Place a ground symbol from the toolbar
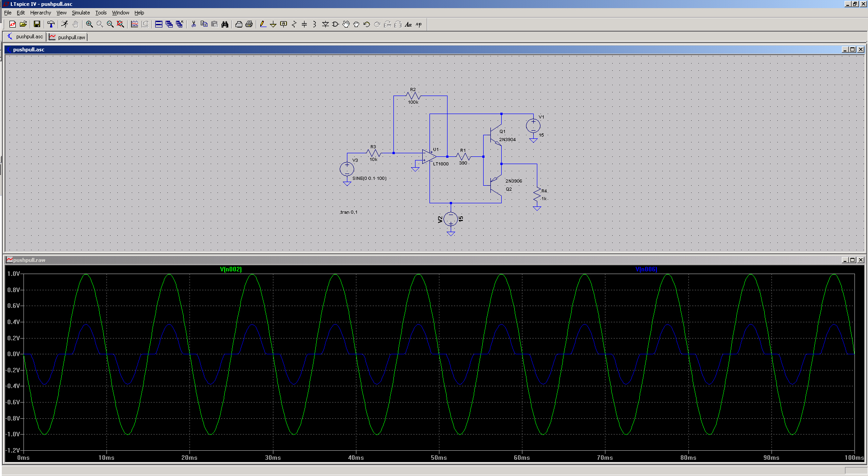Image resolution: width=868 pixels, height=476 pixels. [273, 24]
